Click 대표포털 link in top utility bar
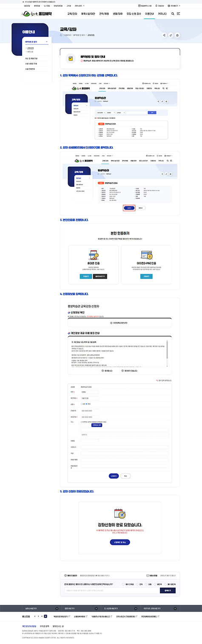The image size is (202, 644). coord(27,6)
